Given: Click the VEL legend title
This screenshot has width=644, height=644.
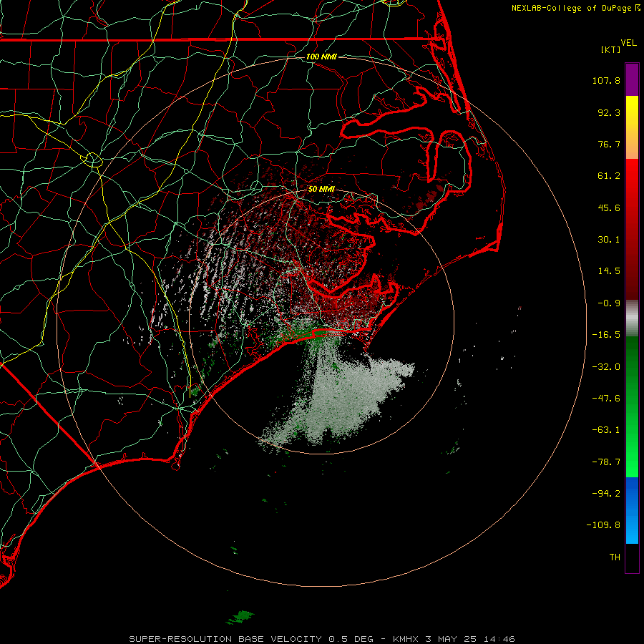Looking at the screenshot, I should click(x=629, y=43).
